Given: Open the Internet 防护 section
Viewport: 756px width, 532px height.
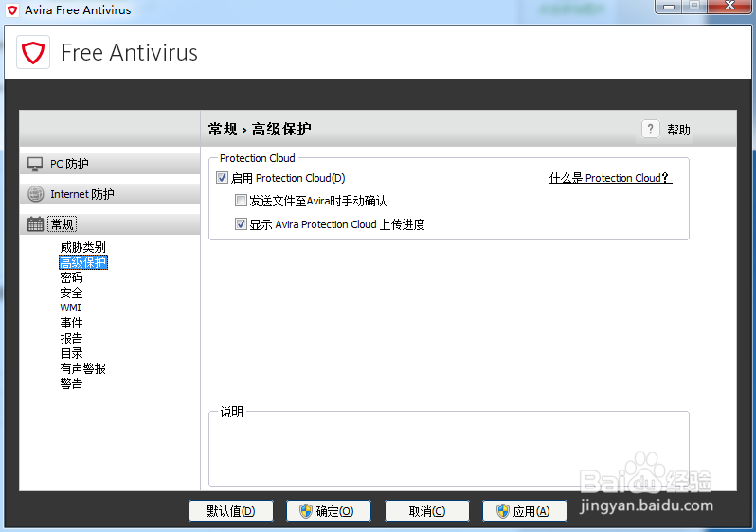Looking at the screenshot, I should 110,194.
